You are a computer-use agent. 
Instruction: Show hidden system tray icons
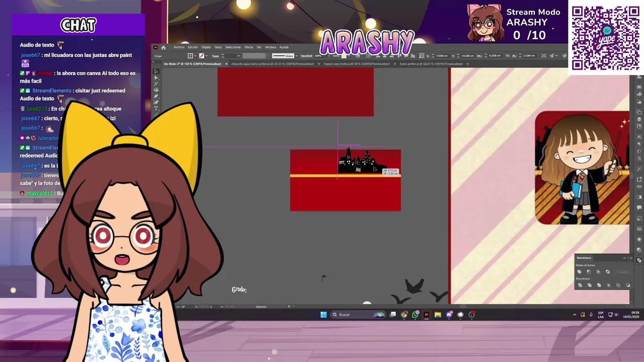click(x=575, y=315)
